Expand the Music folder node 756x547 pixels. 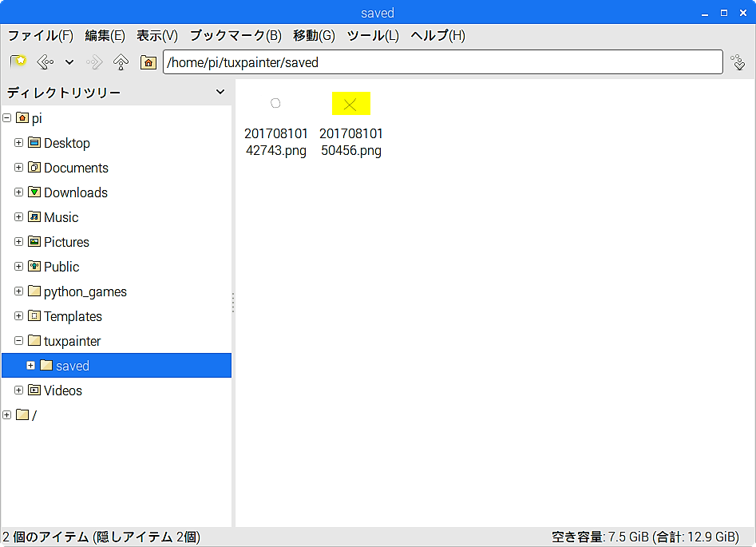coord(18,217)
